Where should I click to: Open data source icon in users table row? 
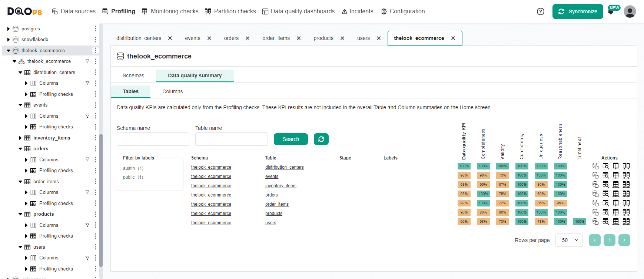pyautogui.click(x=595, y=222)
